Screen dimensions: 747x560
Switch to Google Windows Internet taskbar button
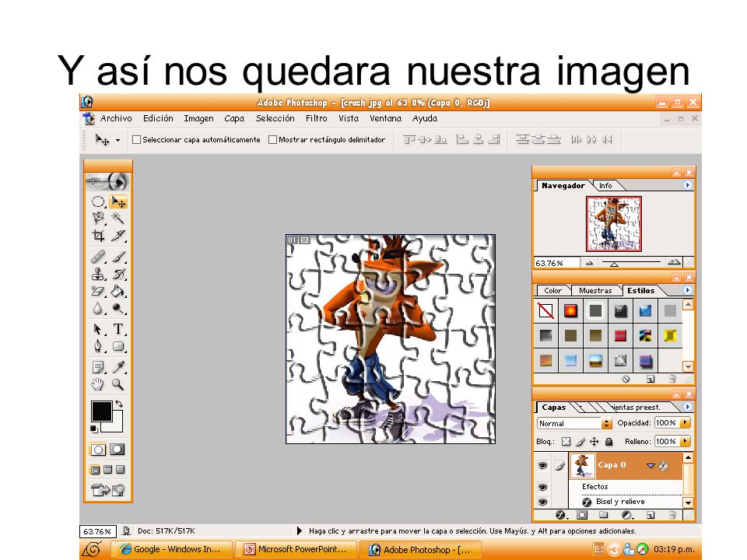click(x=171, y=549)
